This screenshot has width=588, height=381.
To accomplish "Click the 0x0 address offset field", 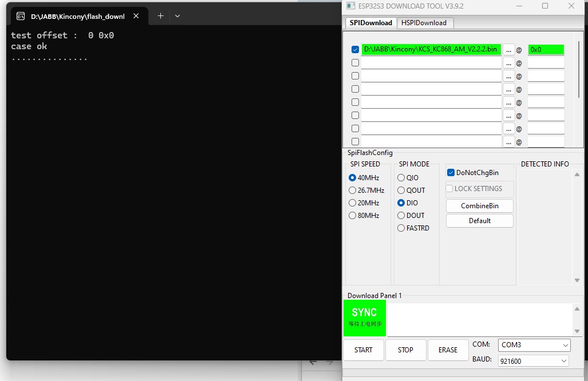I will [x=546, y=49].
